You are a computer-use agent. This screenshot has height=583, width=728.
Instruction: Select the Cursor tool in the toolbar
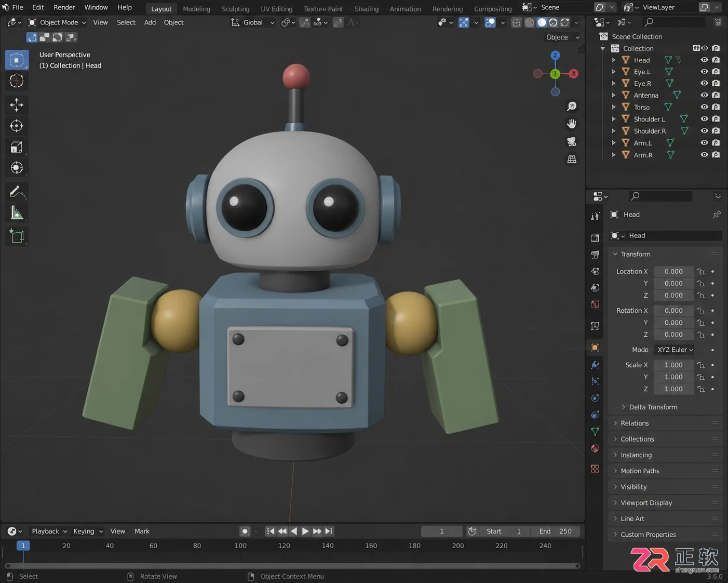pyautogui.click(x=17, y=81)
